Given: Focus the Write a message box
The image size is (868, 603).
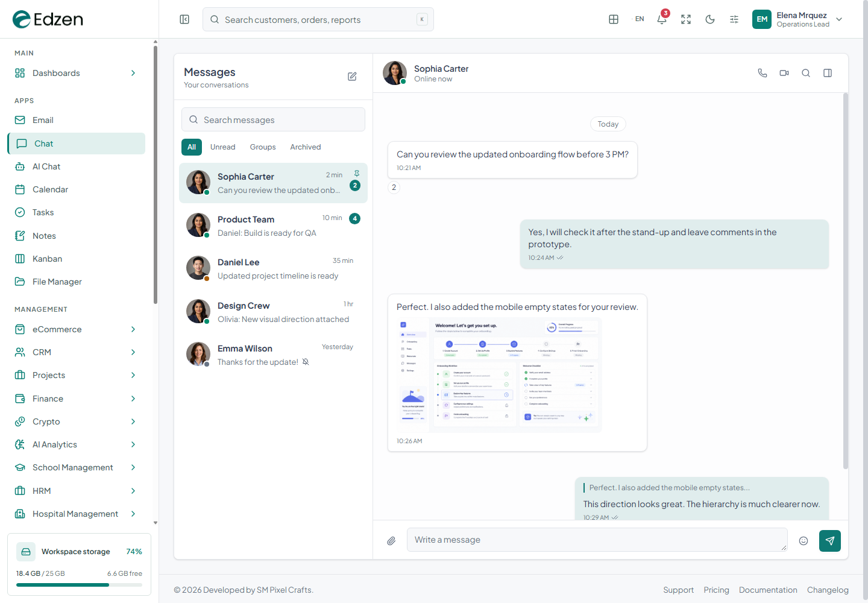Looking at the screenshot, I should tap(597, 540).
